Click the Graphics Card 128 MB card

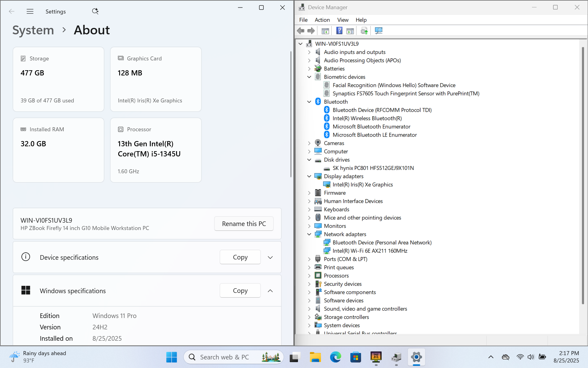click(x=156, y=79)
